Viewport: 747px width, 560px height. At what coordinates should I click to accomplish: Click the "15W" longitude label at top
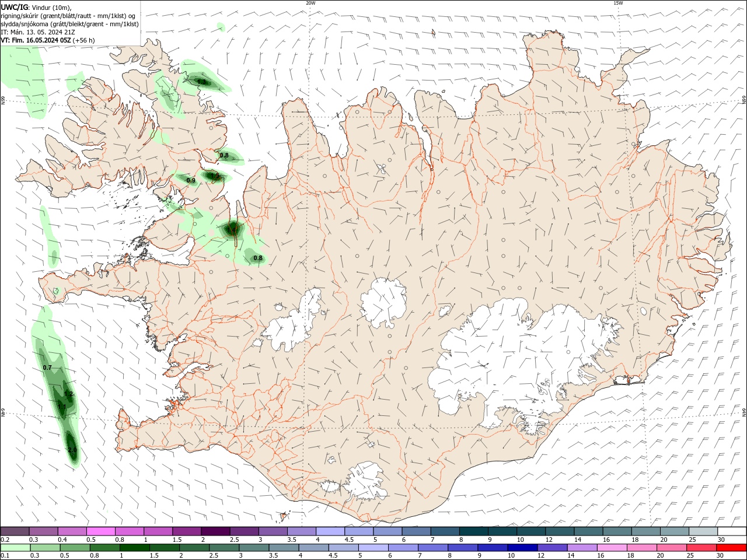(x=618, y=3)
